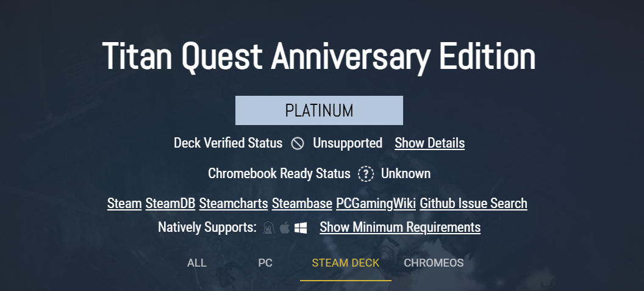This screenshot has height=291, width=644.
Task: Open the Steambase link
Action: (x=302, y=203)
